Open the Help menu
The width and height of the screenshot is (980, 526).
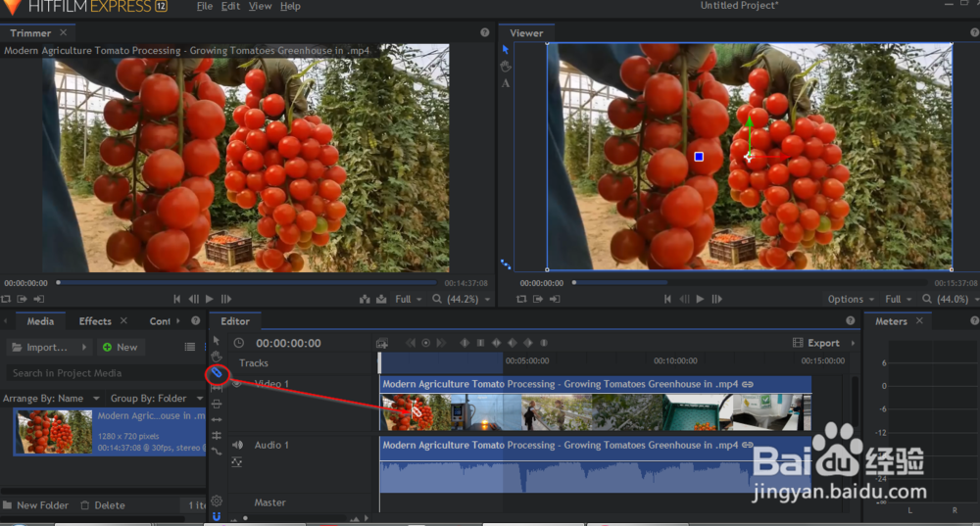290,6
